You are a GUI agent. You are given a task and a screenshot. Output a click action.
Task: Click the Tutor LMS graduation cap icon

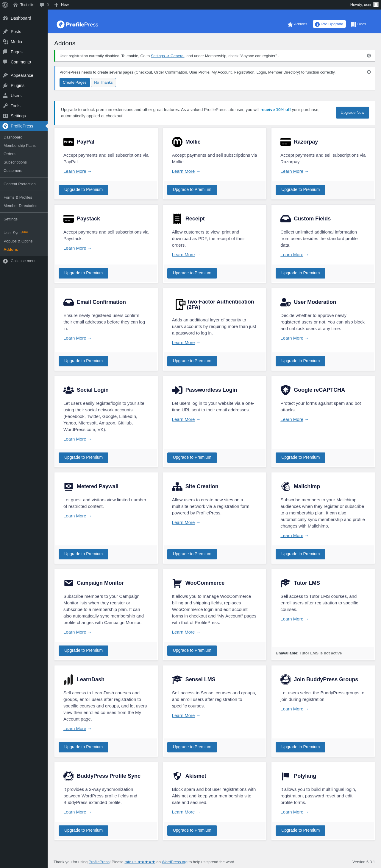point(285,583)
